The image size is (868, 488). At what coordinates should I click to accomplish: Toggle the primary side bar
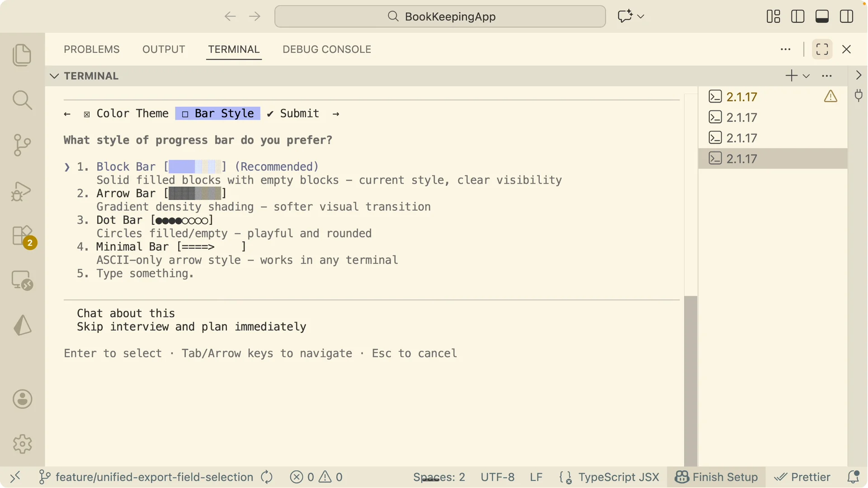(797, 16)
